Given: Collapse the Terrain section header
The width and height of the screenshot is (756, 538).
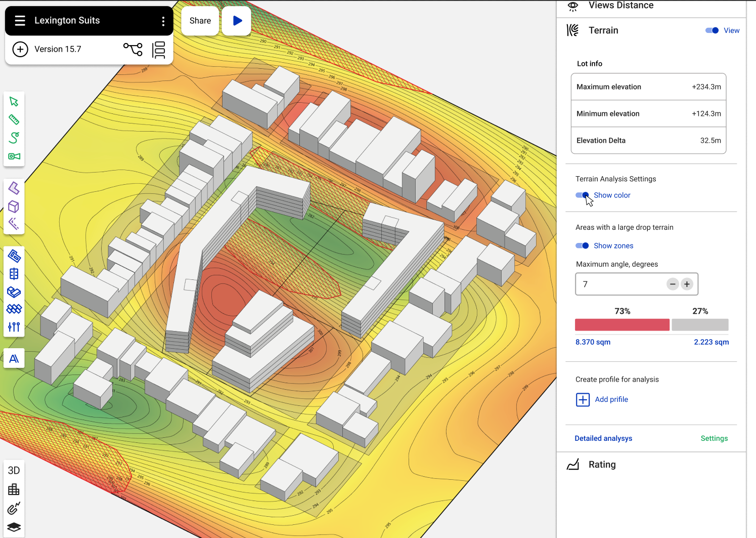Looking at the screenshot, I should click(603, 30).
